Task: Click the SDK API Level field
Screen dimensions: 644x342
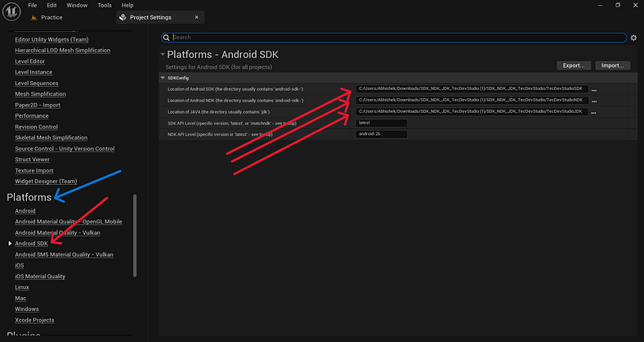Action: point(381,123)
